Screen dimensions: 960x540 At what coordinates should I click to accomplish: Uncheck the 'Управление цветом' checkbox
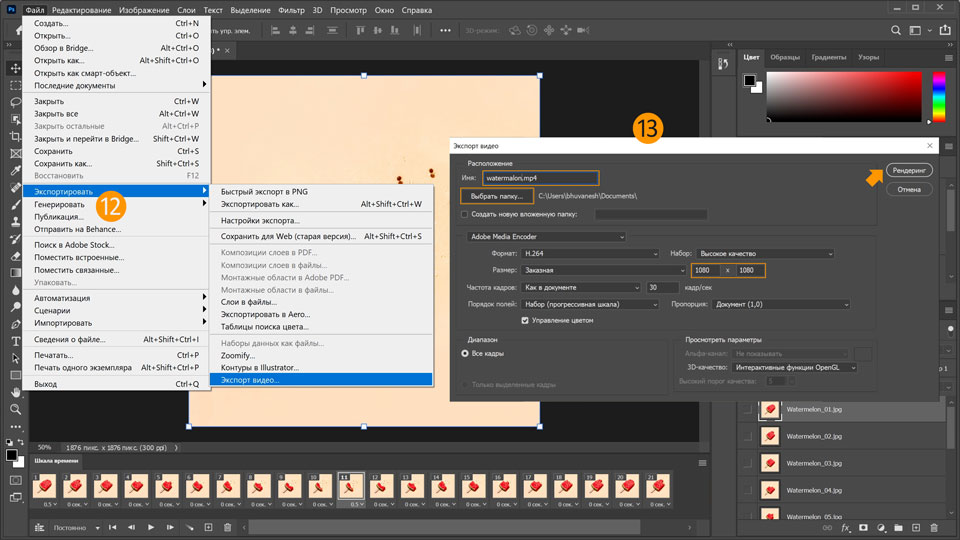point(525,320)
